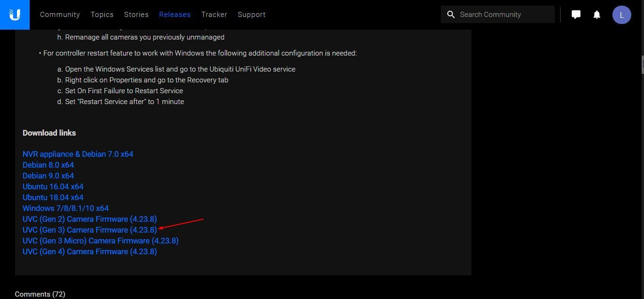This screenshot has width=644, height=299.
Task: Click the Ubiquiti logo home icon
Action: click(15, 15)
